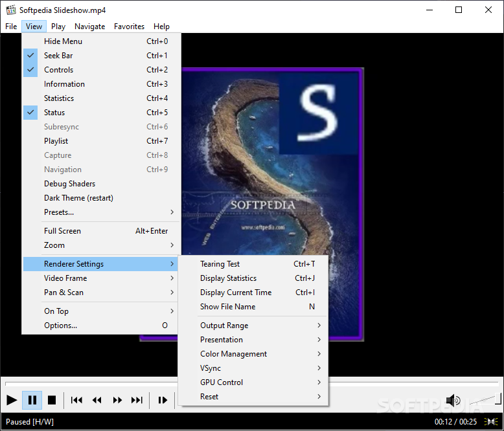Open the Favorites menu
504x431 pixels.
[129, 27]
